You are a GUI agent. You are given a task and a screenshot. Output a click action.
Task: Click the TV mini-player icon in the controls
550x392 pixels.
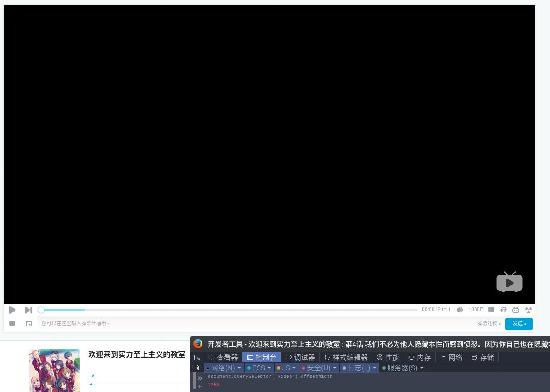click(516, 309)
